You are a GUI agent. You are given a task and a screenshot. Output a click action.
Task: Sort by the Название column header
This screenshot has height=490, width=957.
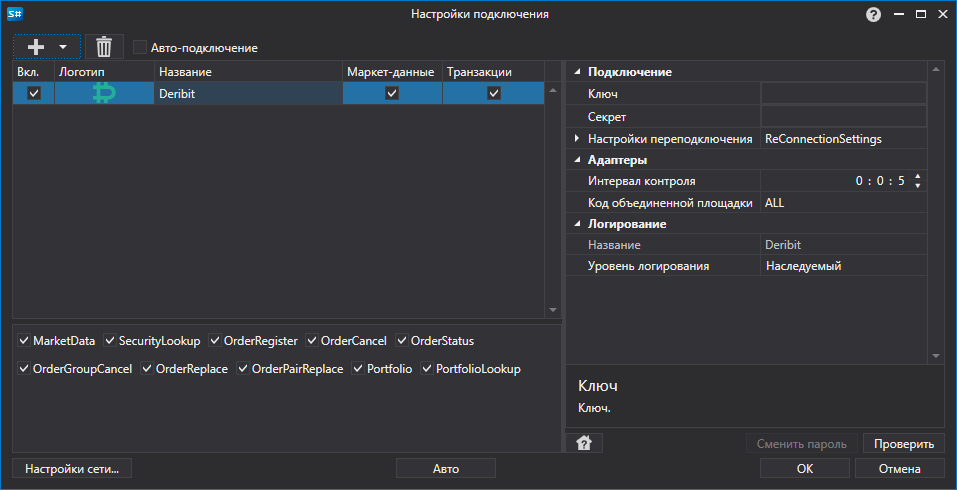[248, 72]
